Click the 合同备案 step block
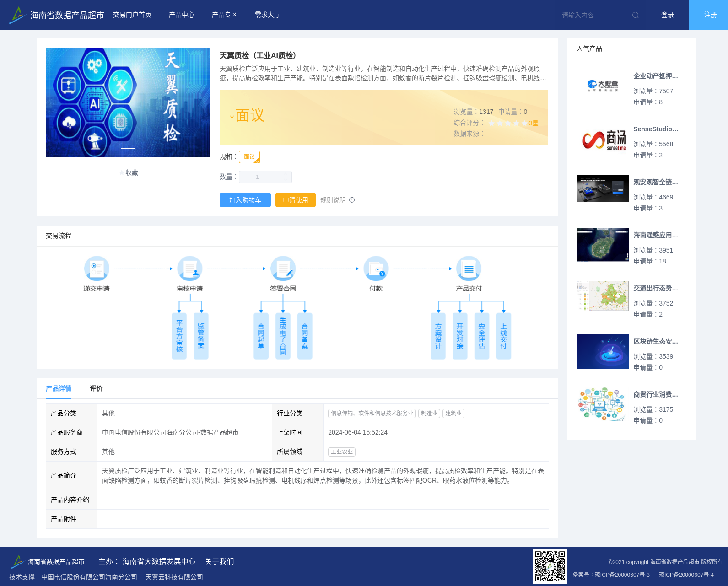Screen dimensions: 728x586 (x=305, y=336)
